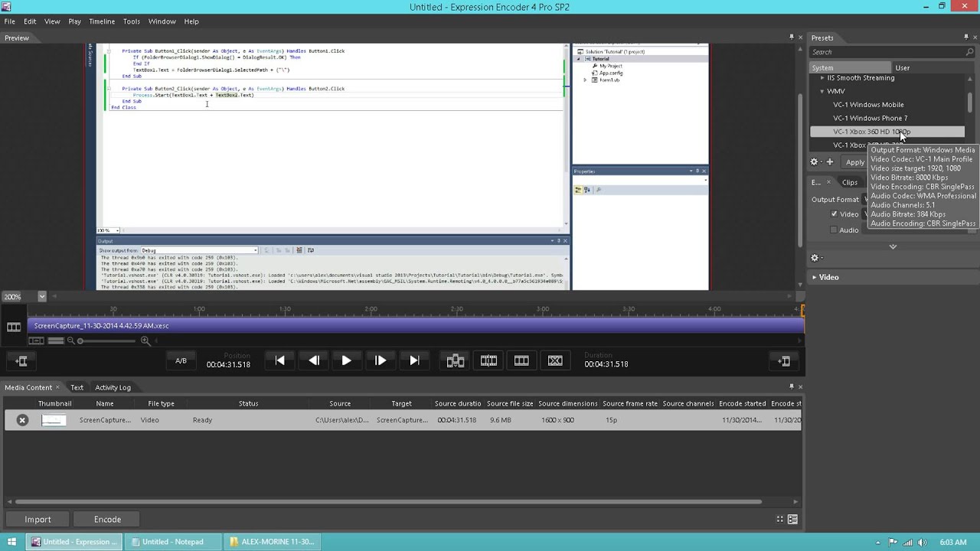Click the Import button
The width and height of the screenshot is (980, 551).
[x=38, y=519]
